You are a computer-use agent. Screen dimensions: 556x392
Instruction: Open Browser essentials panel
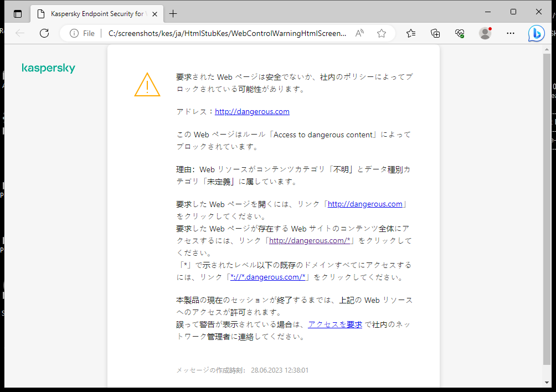460,33
